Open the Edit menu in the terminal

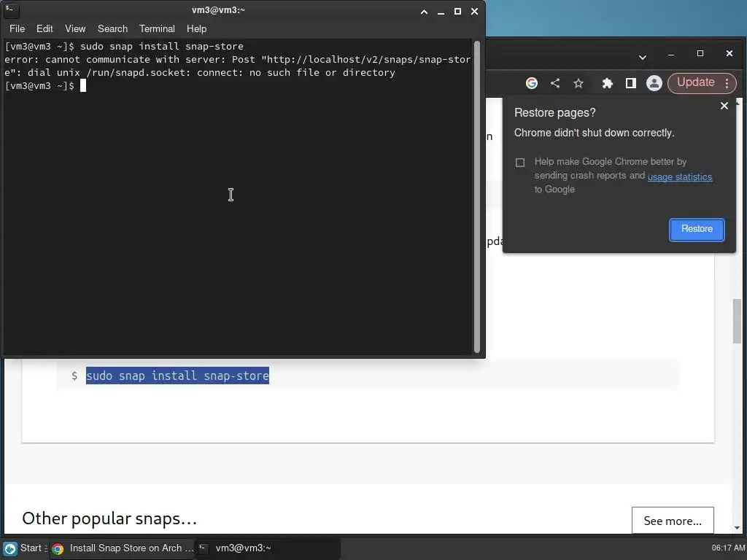coord(44,28)
